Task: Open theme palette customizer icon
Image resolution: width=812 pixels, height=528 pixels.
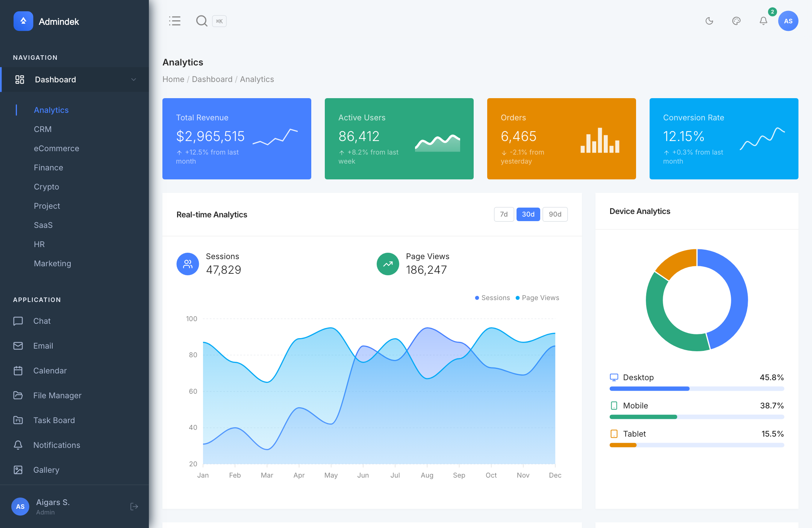Action: (736, 21)
